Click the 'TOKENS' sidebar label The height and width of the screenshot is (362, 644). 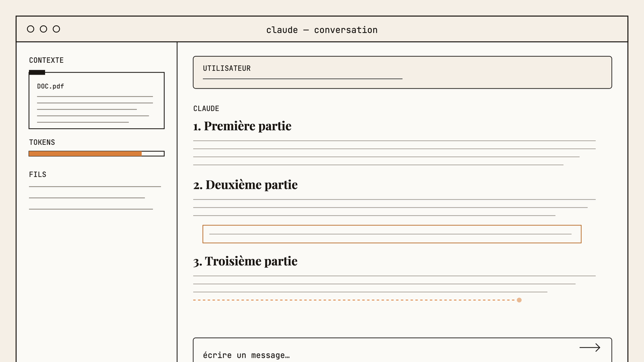pos(42,142)
